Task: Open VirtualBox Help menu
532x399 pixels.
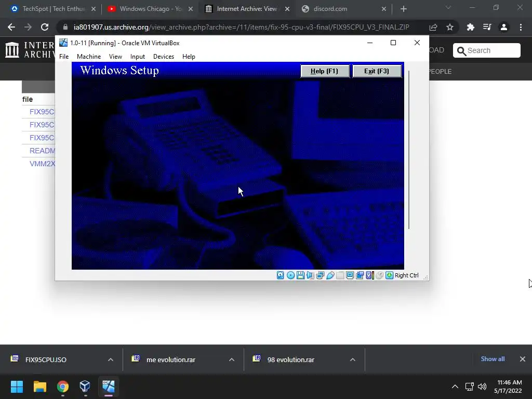Action: click(189, 57)
